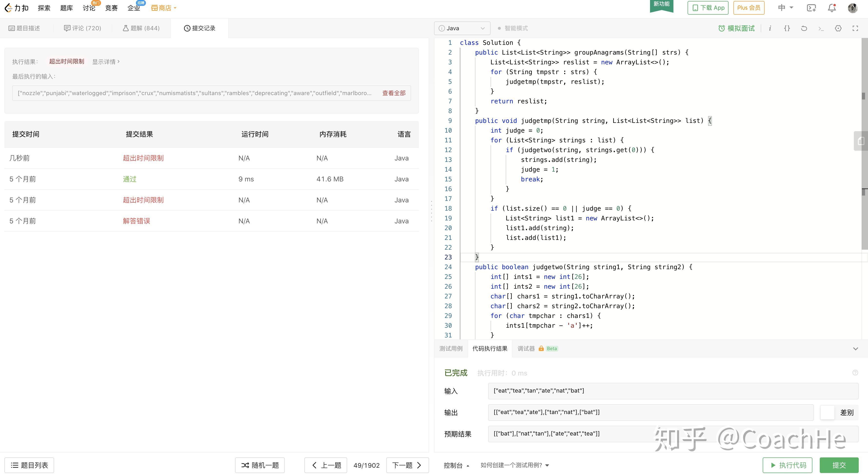This screenshot has height=474, width=868.
Task: Collapse the result panel chevron
Action: 855,349
